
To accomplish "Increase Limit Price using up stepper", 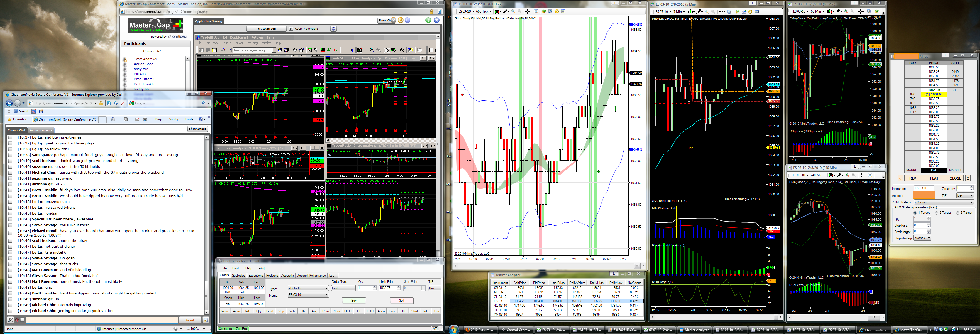I will click(x=399, y=287).
